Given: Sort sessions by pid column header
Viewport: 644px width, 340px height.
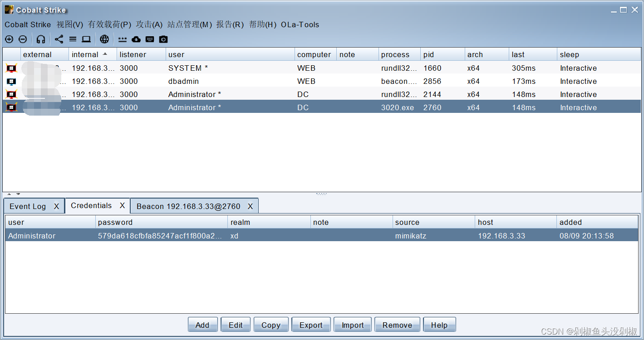Looking at the screenshot, I should (x=442, y=54).
